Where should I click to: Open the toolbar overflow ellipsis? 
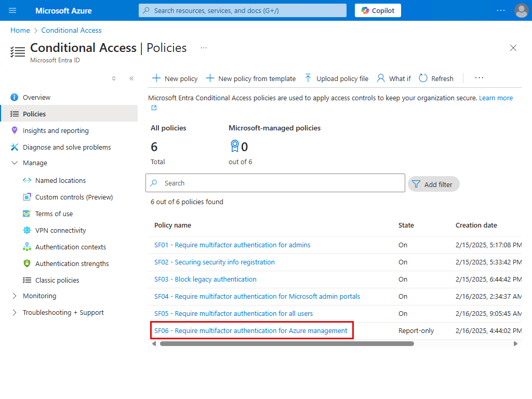(x=479, y=78)
